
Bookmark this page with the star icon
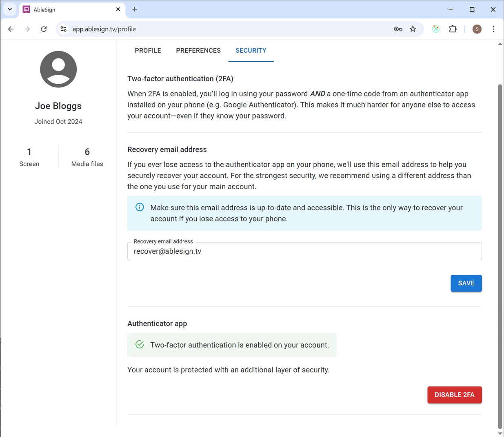click(x=413, y=29)
